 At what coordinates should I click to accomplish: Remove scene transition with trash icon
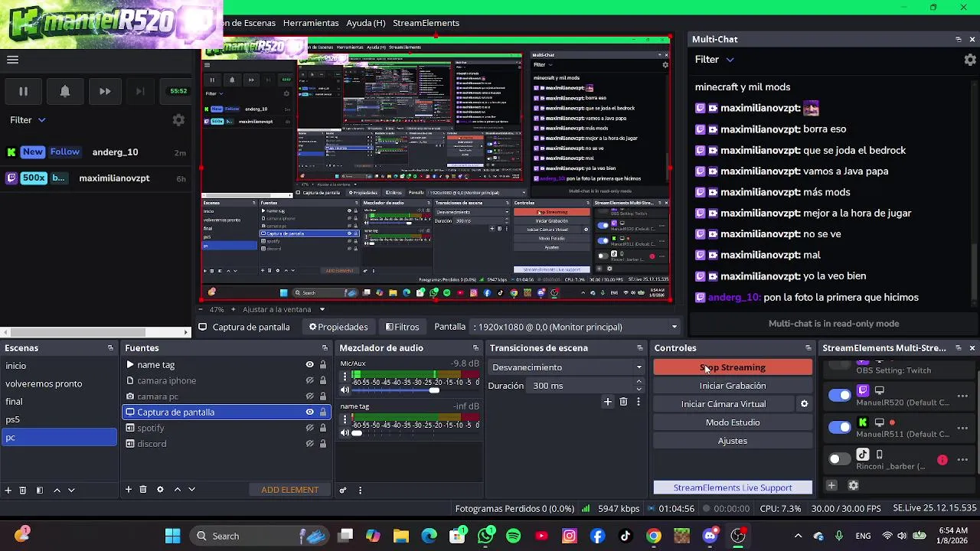pos(623,402)
